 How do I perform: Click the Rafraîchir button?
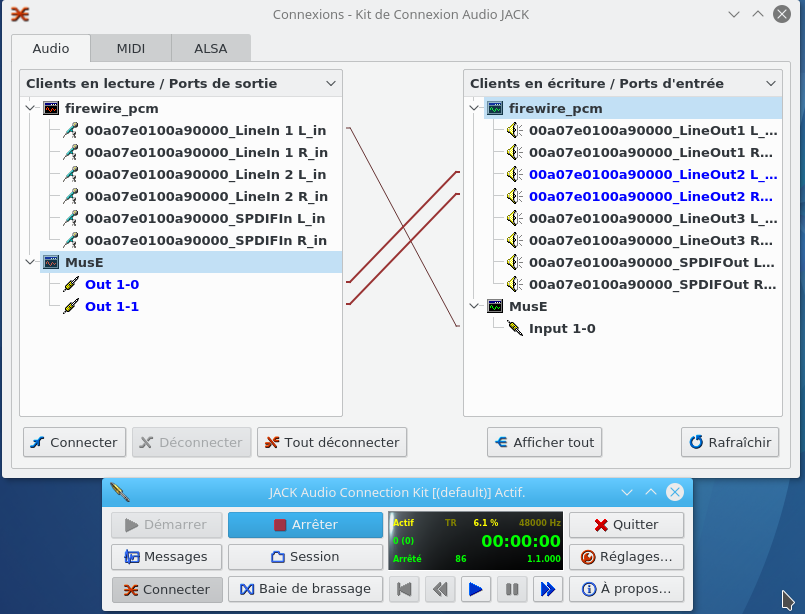point(730,442)
